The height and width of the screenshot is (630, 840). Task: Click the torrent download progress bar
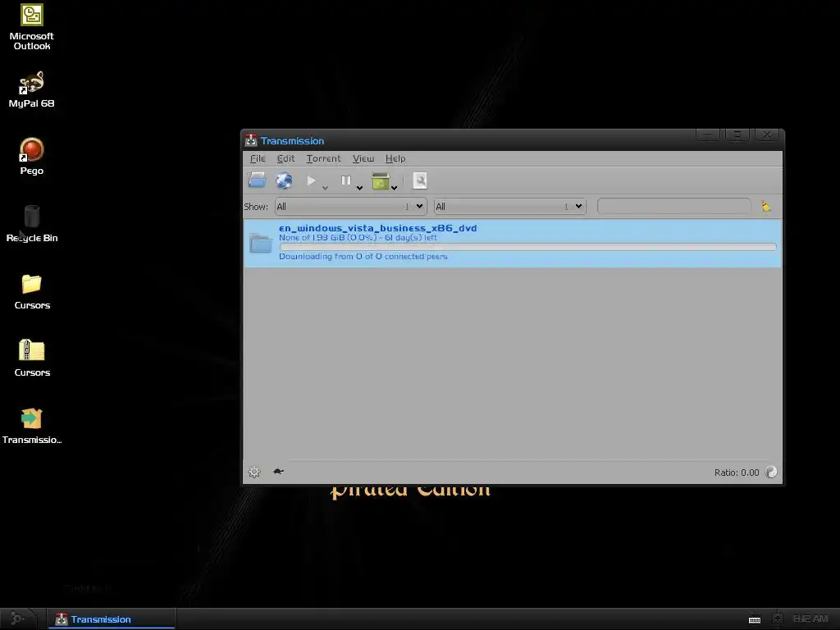(x=527, y=247)
